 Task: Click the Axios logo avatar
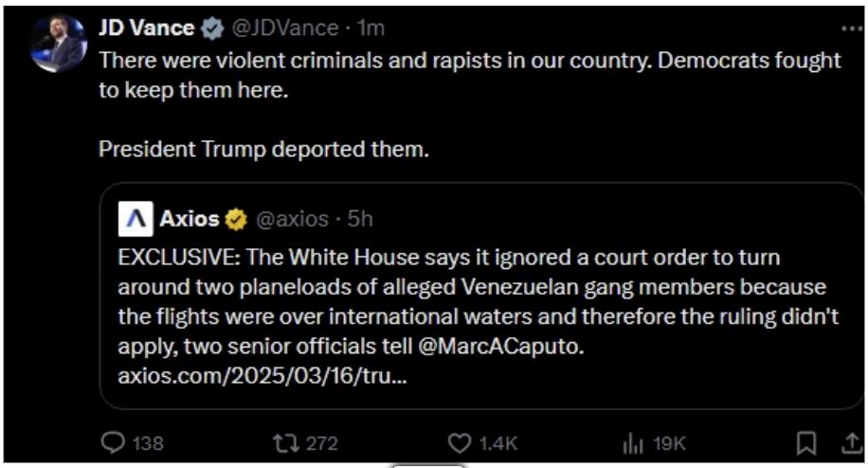(135, 220)
